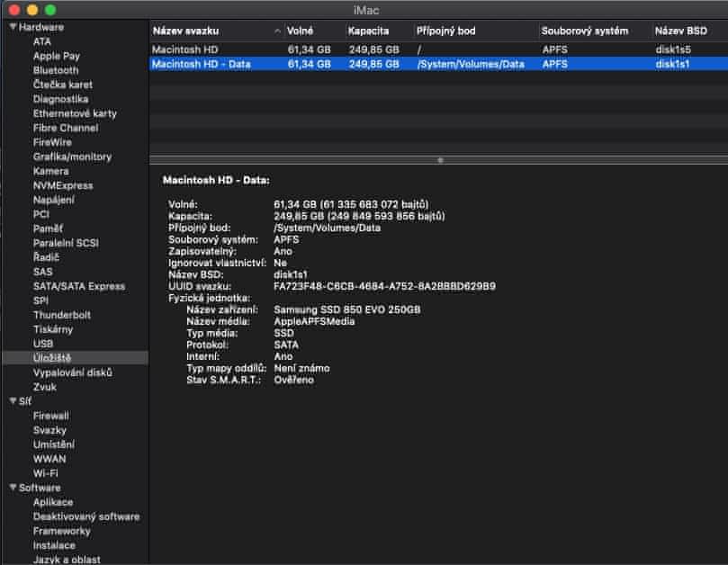Image resolution: width=728 pixels, height=565 pixels.
Task: Sort by the Souborový systém column
Action: (592, 31)
